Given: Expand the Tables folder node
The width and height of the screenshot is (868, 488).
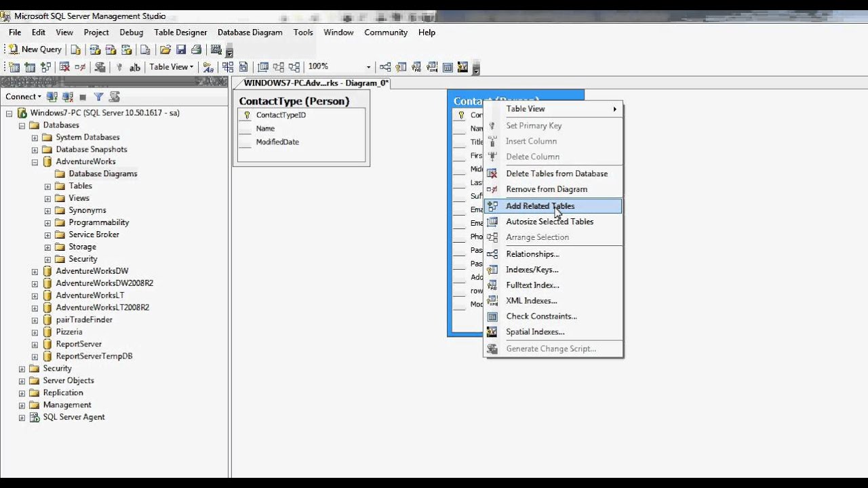Looking at the screenshot, I should point(47,186).
